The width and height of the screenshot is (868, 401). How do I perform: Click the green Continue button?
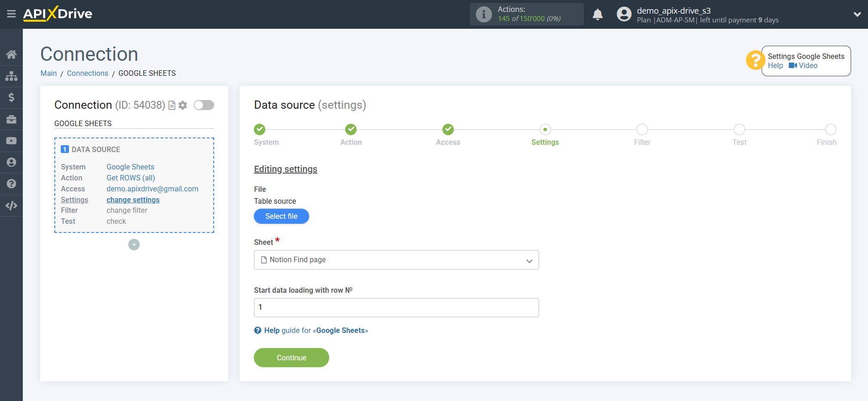coord(291,358)
